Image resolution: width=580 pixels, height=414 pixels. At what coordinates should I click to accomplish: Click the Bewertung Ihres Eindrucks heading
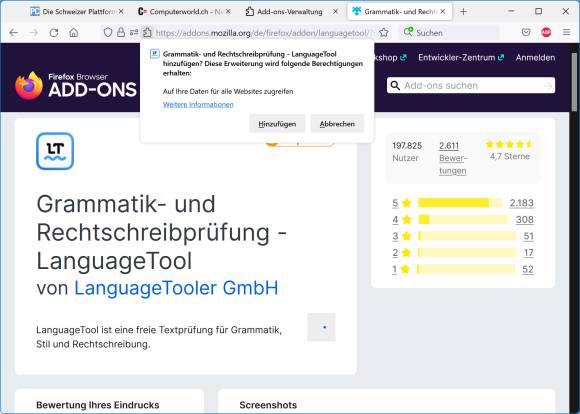98,405
